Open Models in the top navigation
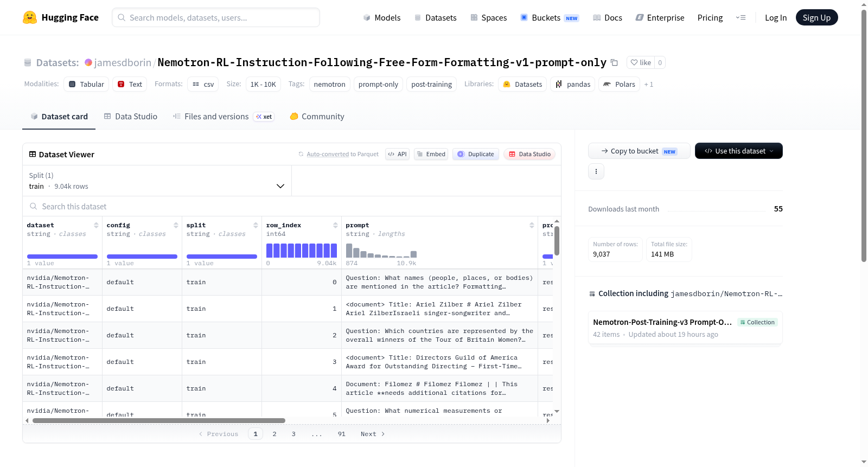The width and height of the screenshot is (868, 467). click(x=382, y=17)
